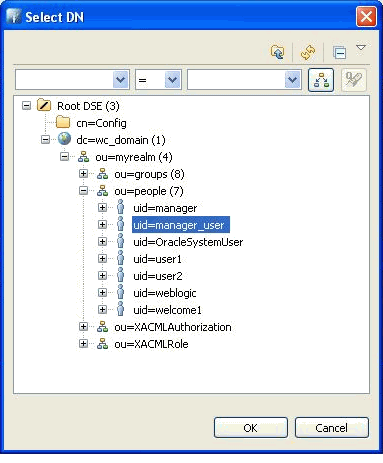Viewport: 383px width, 463px height.
Task: Expand the ou=XACMLRole node
Action: tap(83, 344)
